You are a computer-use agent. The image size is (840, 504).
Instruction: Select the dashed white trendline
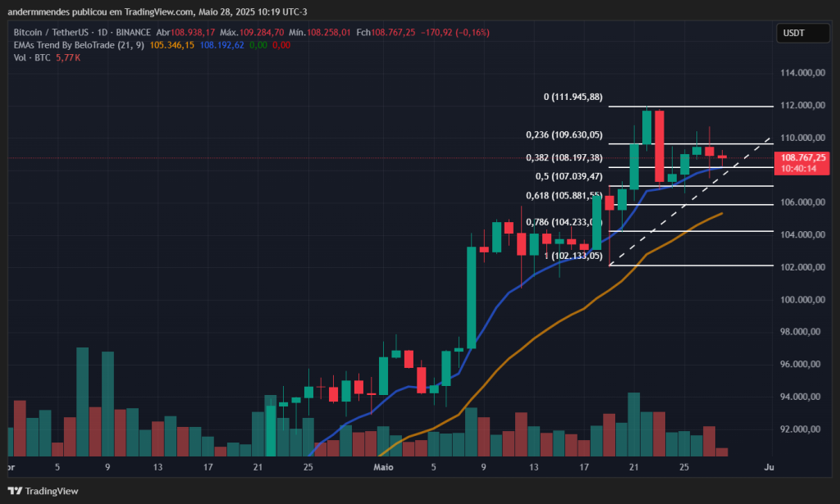tap(690, 201)
